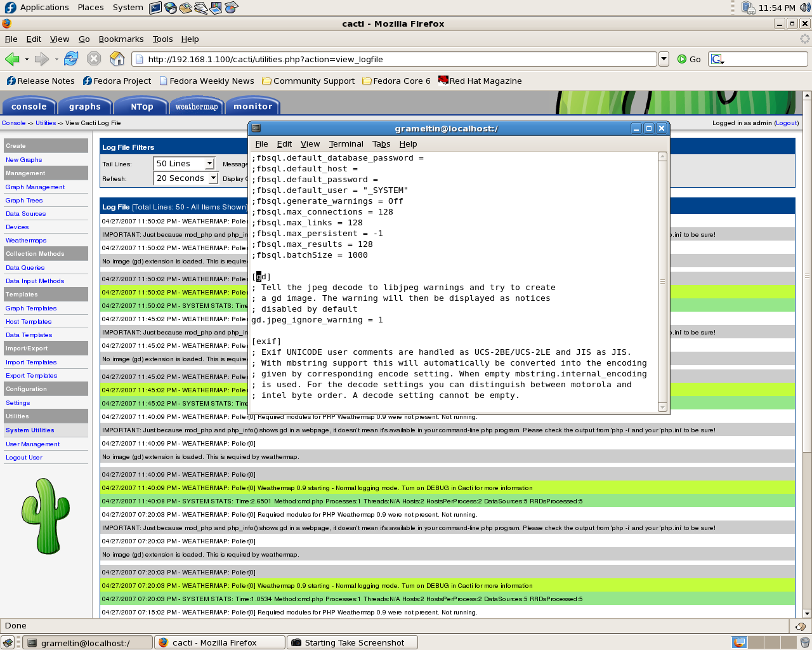The height and width of the screenshot is (650, 812).
Task: Click the green Go button
Action: 689,59
